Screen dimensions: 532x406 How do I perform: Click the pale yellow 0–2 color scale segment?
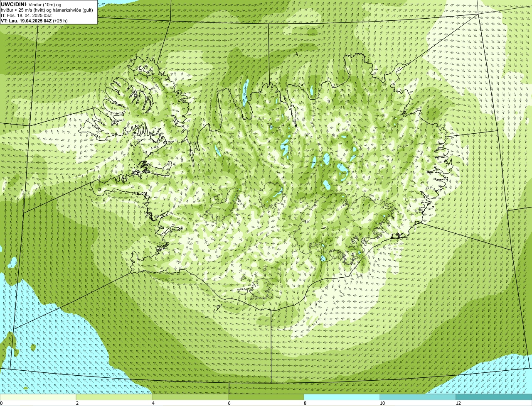point(38,397)
